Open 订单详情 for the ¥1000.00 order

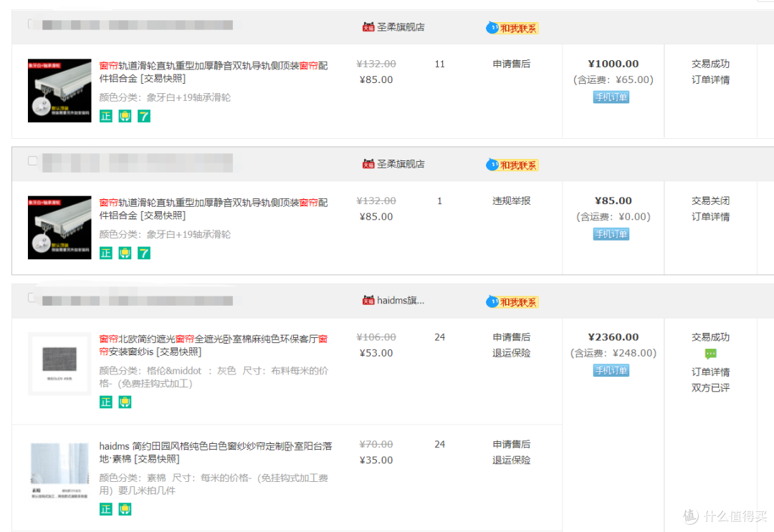[x=710, y=80]
